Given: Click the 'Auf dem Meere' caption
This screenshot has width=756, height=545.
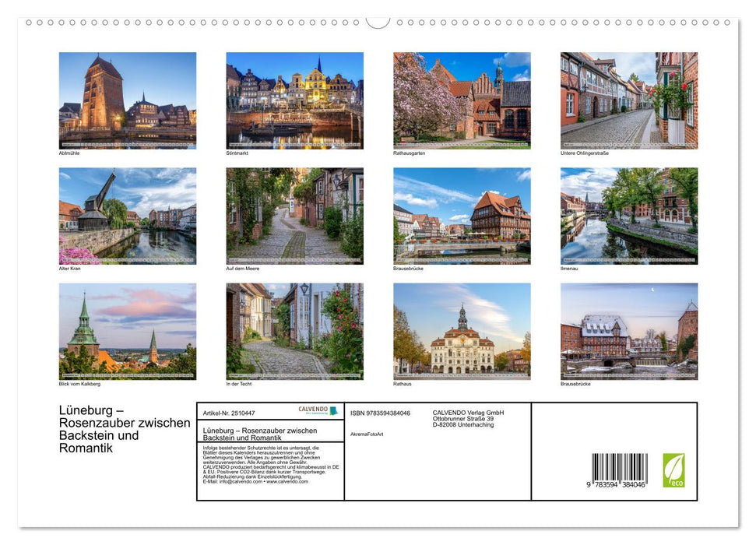Looking at the screenshot, I should (x=242, y=268).
